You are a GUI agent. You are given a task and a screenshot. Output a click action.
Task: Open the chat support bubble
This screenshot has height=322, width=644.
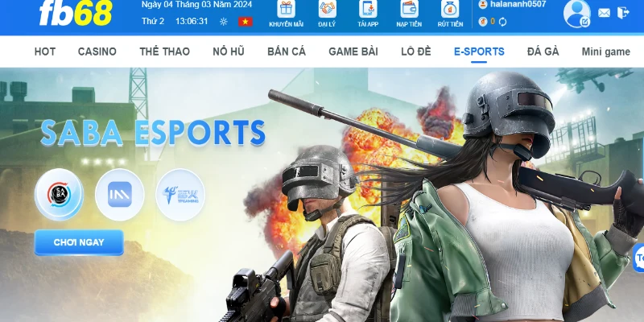click(638, 258)
